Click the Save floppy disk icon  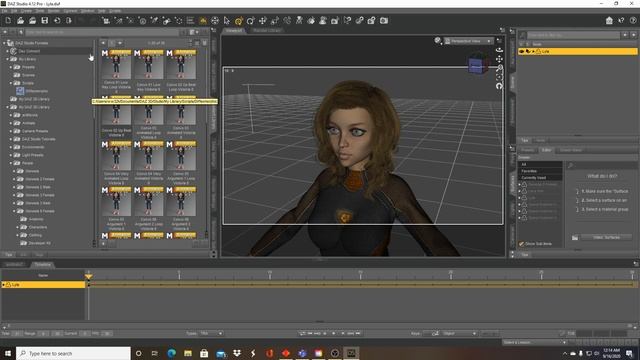(x=44, y=20)
